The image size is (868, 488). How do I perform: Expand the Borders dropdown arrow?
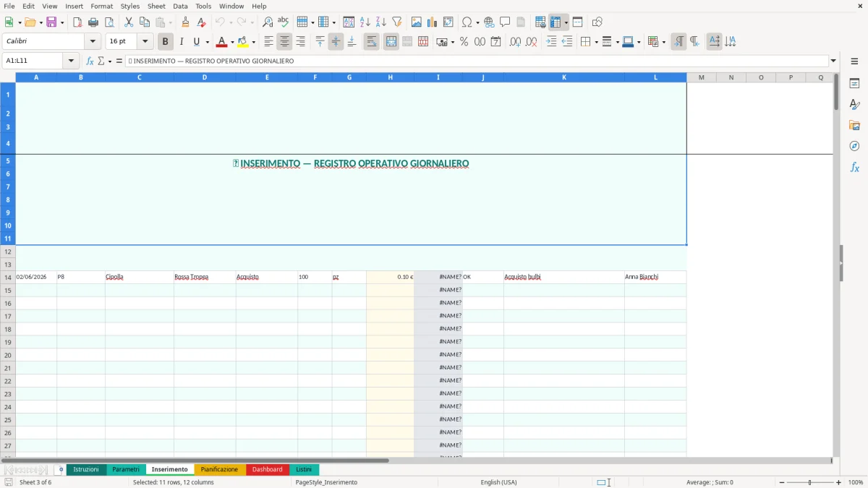(596, 42)
